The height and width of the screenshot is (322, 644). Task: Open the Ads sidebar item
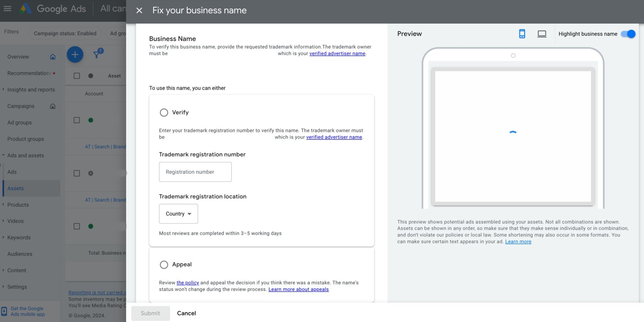tap(12, 172)
